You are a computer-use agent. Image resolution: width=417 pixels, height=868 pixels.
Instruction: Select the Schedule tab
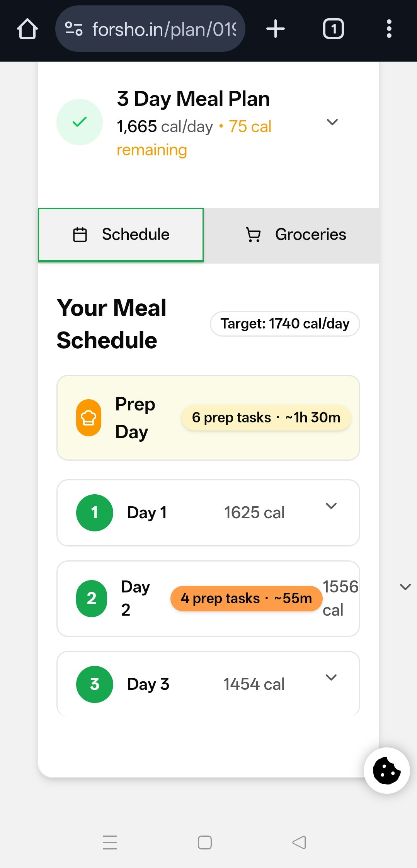point(121,235)
